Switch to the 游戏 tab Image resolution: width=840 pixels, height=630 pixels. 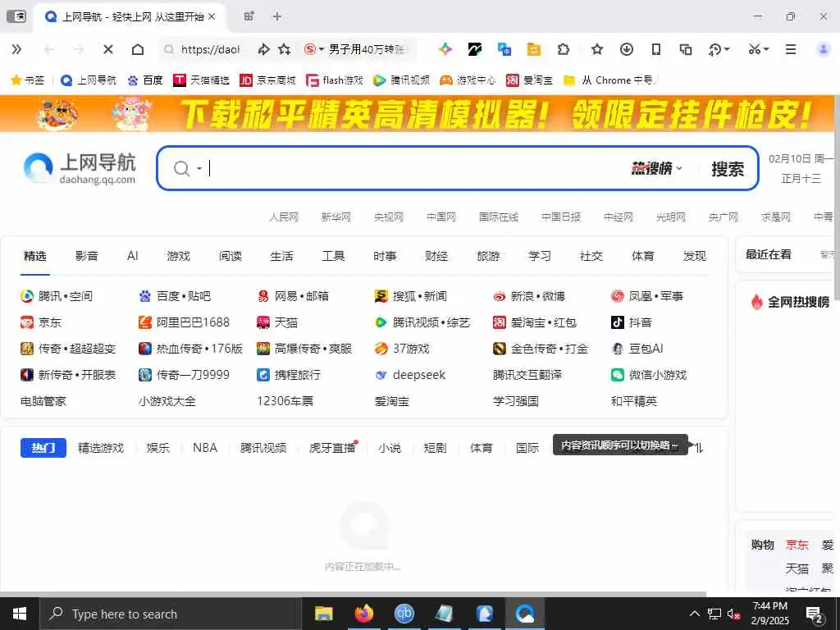[x=178, y=256]
